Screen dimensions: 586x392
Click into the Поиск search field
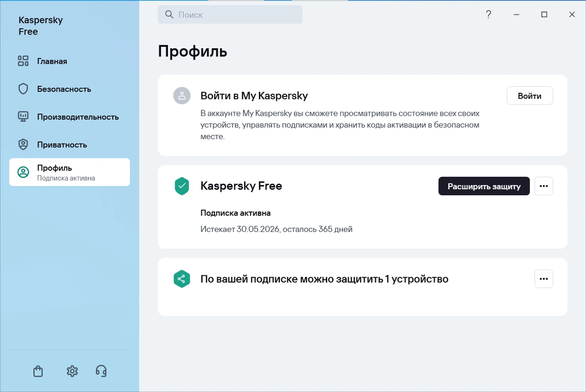pos(230,15)
